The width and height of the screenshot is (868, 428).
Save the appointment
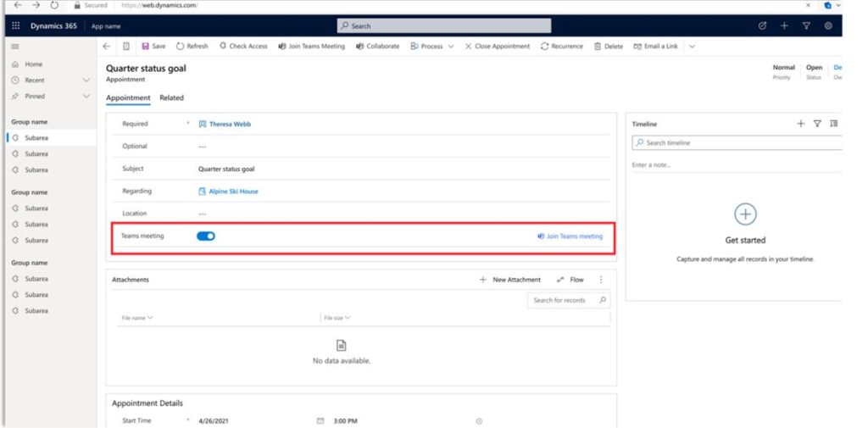(154, 47)
